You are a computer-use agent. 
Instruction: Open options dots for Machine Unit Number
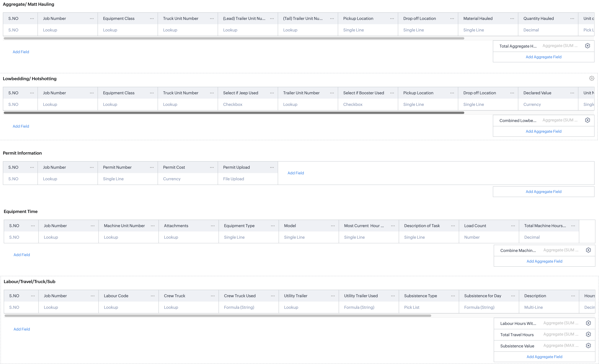(x=153, y=226)
